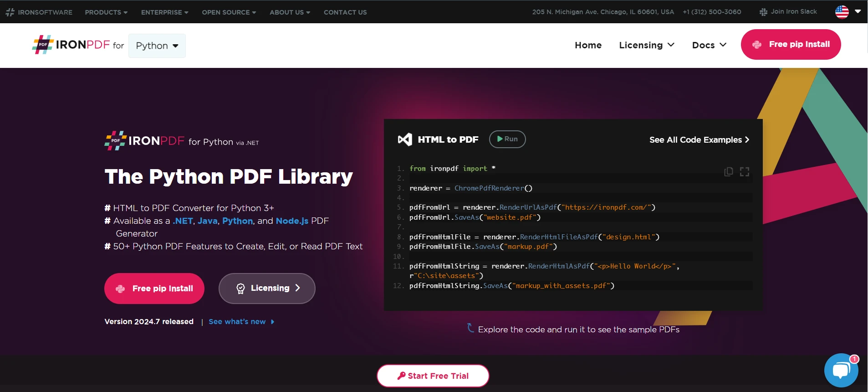Click the IronPDF logo in header
The width and height of the screenshot is (868, 392).
coord(71,45)
